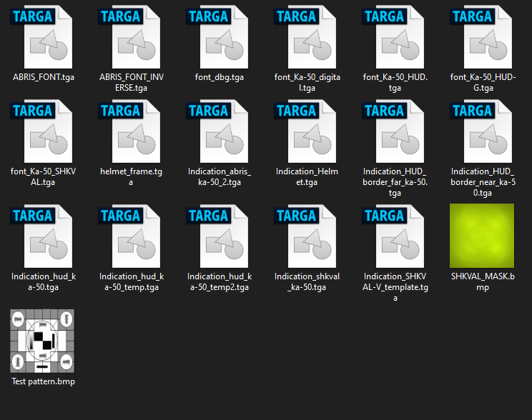532x420 pixels.
Task: Click the file name text ABRIS_FONT.tga
Action: pyautogui.click(x=44, y=77)
